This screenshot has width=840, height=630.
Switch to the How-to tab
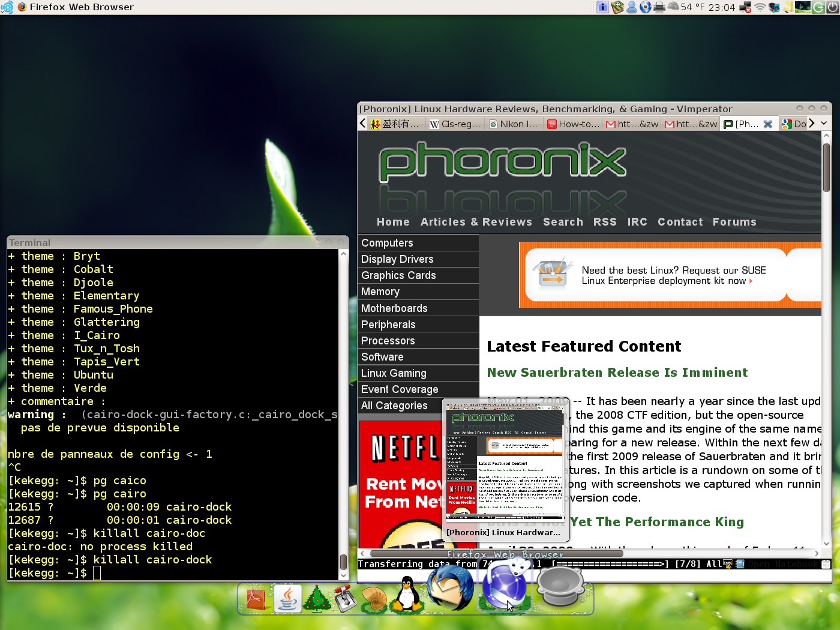(574, 124)
